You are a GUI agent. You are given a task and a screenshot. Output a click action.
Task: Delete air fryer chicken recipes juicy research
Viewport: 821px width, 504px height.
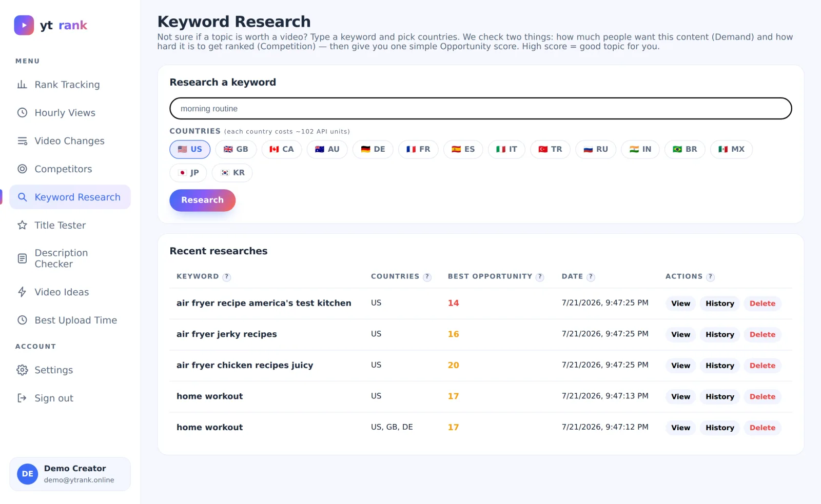(763, 366)
